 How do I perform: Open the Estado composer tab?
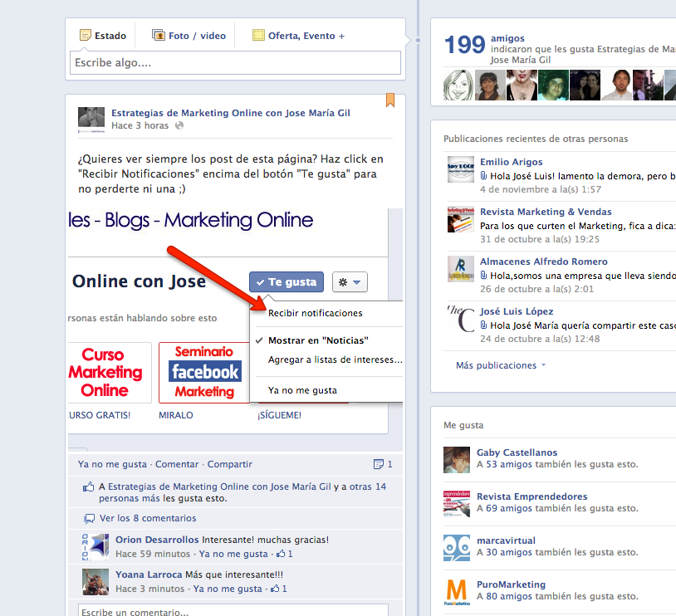(x=103, y=36)
